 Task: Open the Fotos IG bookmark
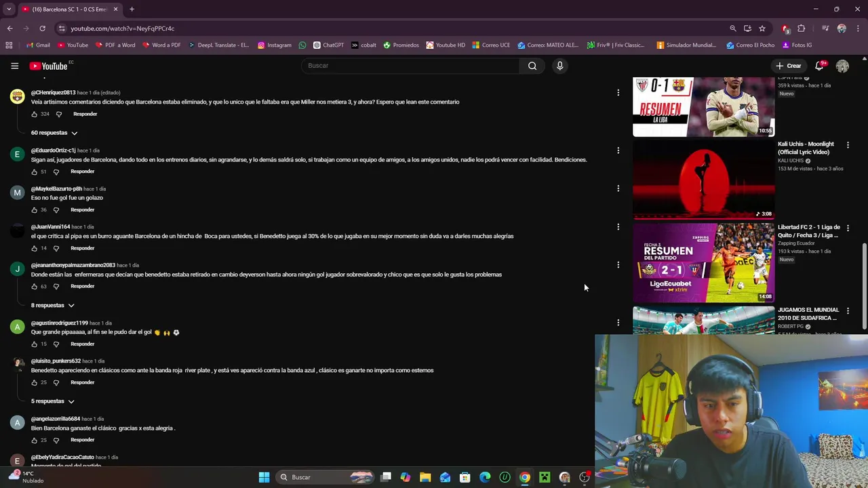797,45
